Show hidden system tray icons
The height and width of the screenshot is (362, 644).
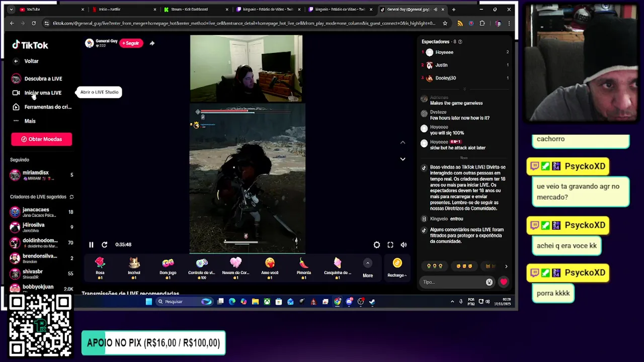pyautogui.click(x=452, y=302)
